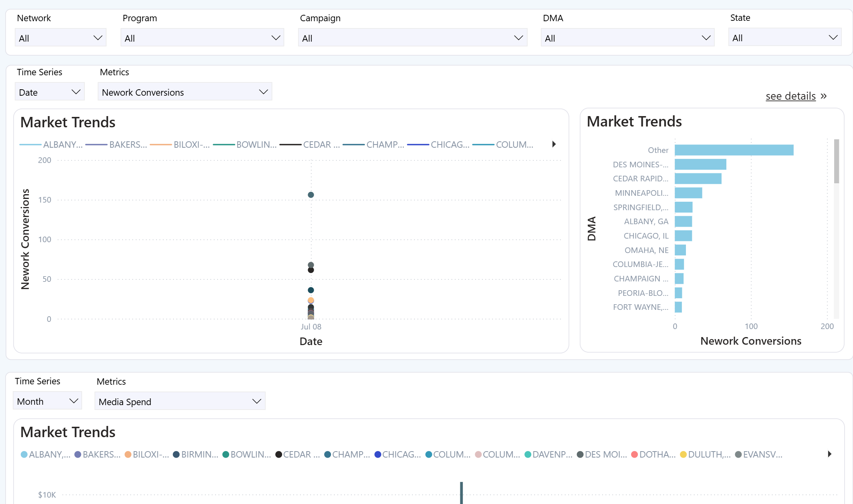853x504 pixels.
Task: Click the bar chart vertical scrollbar thumb
Action: pos(836,161)
